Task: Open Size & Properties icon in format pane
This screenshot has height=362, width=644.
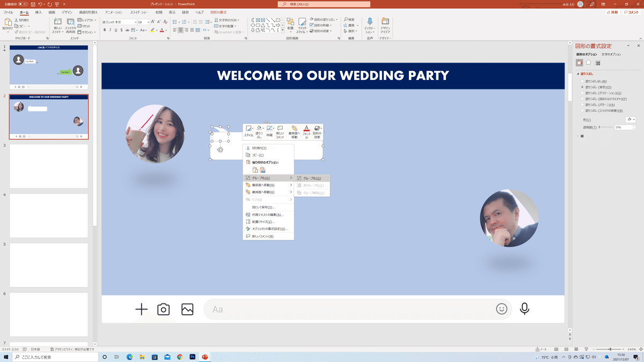Action: click(598, 63)
